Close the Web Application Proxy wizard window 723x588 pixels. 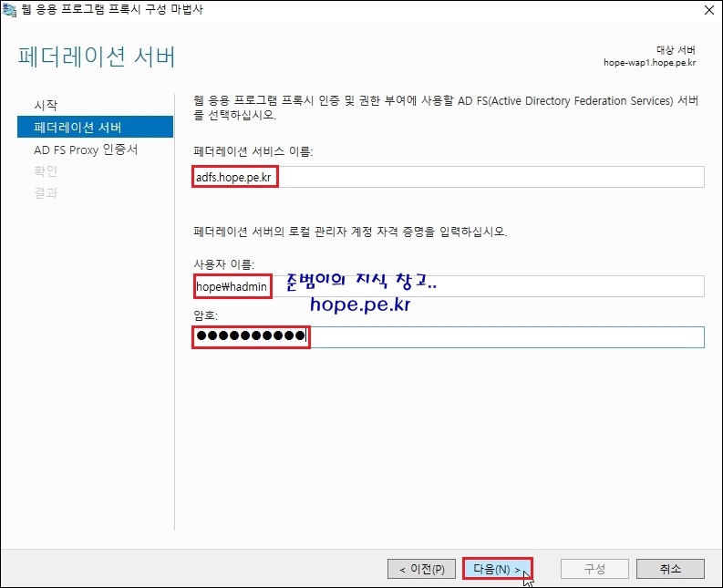709,10
